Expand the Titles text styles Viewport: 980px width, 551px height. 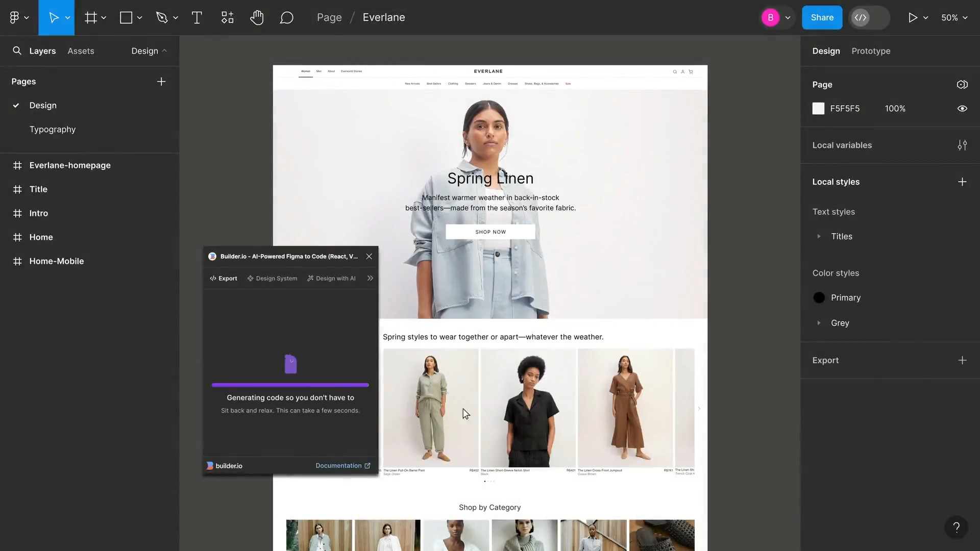pyautogui.click(x=819, y=237)
